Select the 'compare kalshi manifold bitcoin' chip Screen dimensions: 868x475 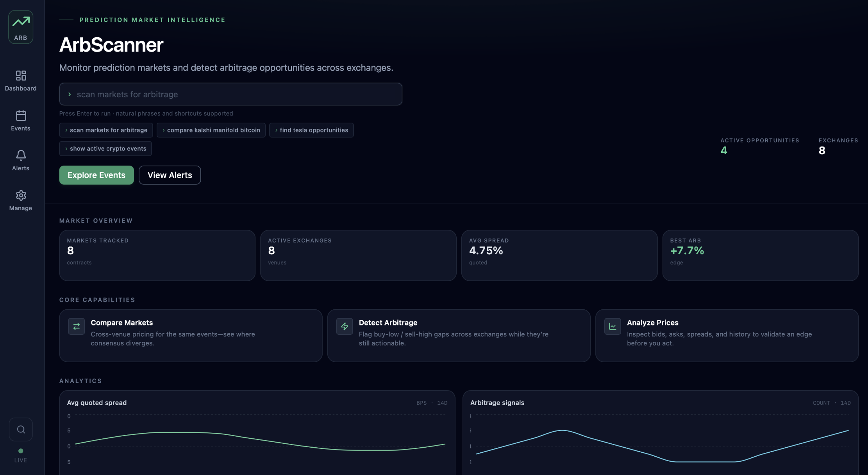[211, 130]
